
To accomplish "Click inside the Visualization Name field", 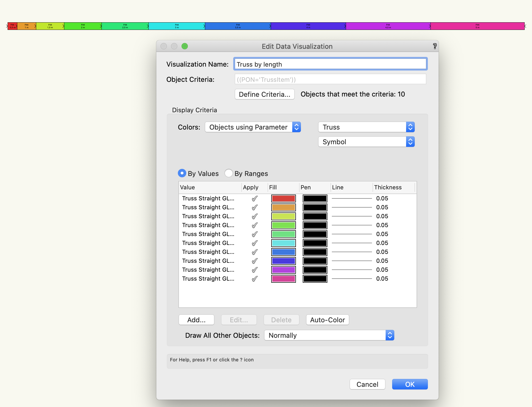I will (330, 64).
